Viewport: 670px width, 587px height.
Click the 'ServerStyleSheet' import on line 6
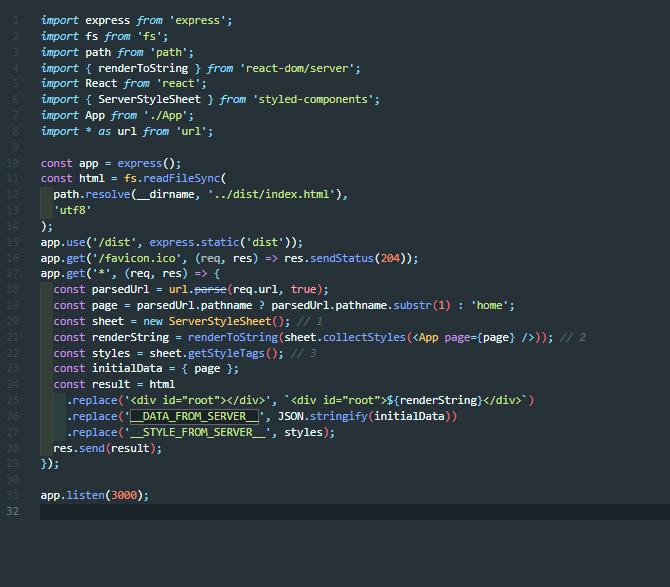(150, 100)
